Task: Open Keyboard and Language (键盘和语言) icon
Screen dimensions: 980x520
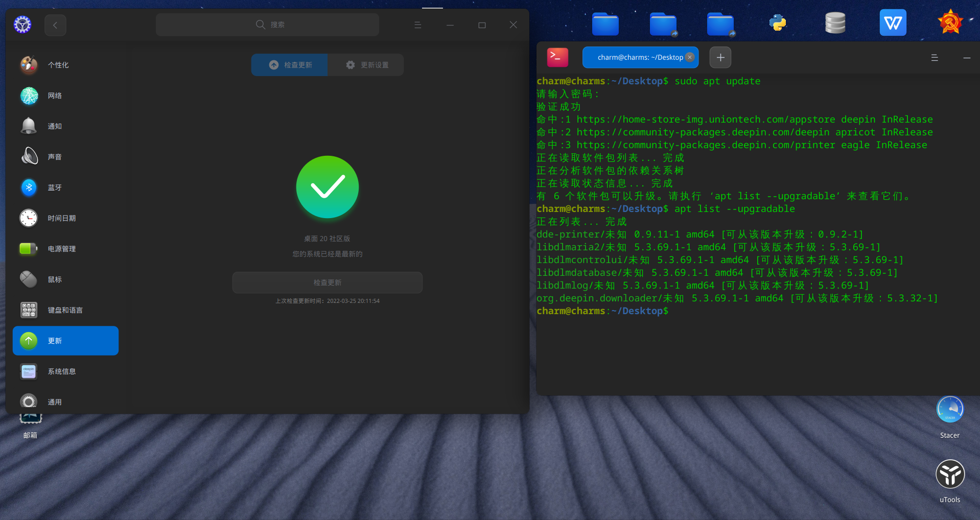Action: coord(29,310)
